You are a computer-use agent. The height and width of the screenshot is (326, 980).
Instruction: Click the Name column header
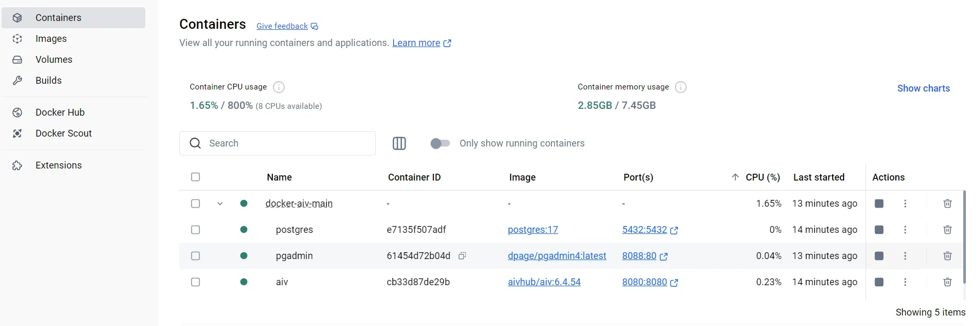[279, 177]
